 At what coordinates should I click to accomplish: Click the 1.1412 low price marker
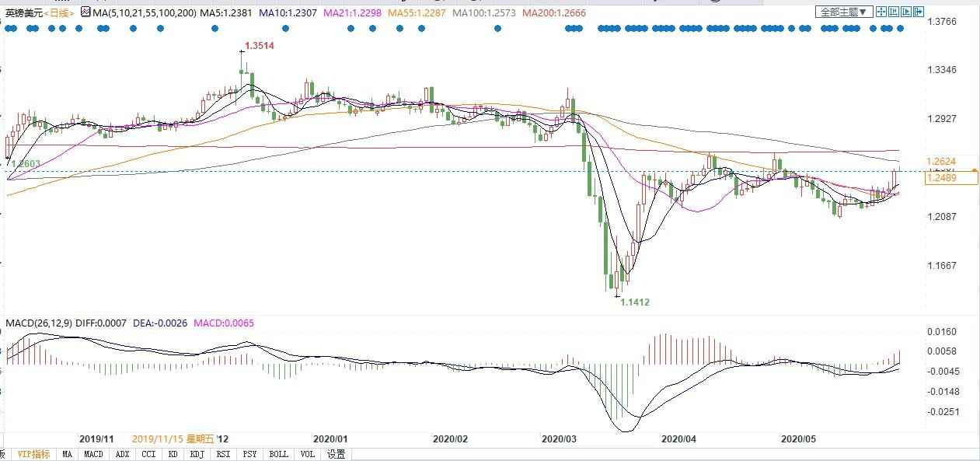[634, 302]
